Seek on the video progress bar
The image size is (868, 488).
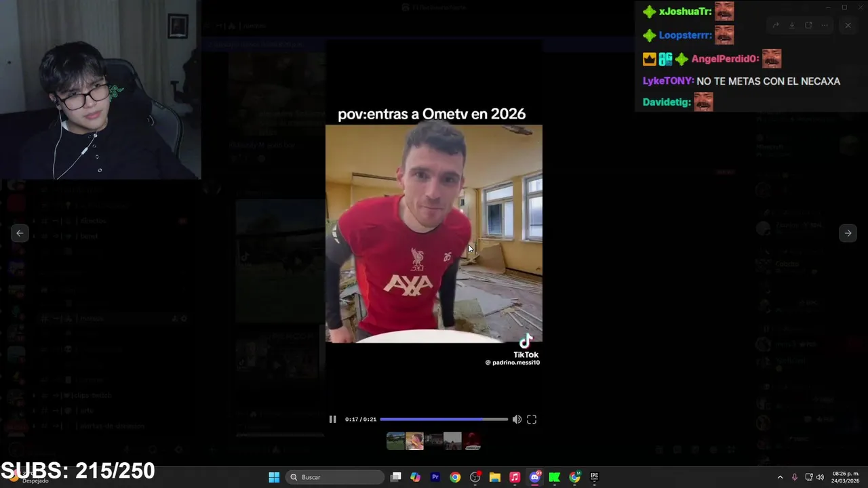point(443,420)
